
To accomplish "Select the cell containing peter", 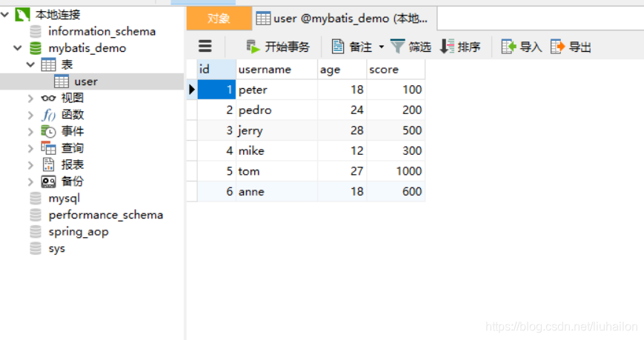I will coord(277,90).
